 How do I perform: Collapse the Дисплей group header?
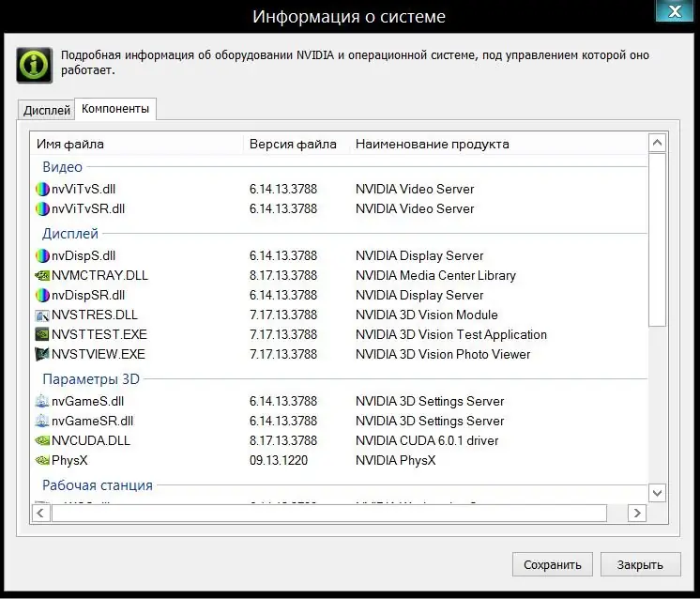pos(69,234)
